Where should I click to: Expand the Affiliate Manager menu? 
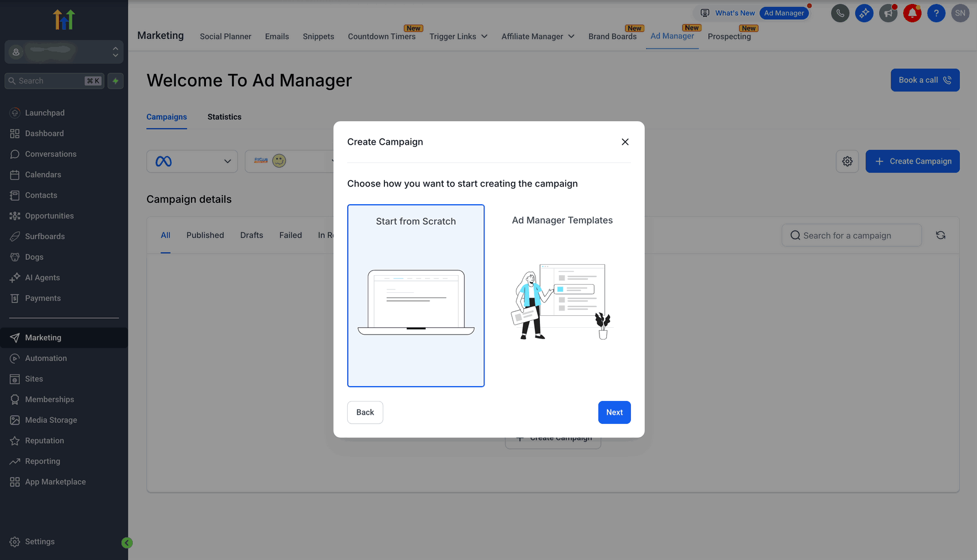[x=538, y=37]
